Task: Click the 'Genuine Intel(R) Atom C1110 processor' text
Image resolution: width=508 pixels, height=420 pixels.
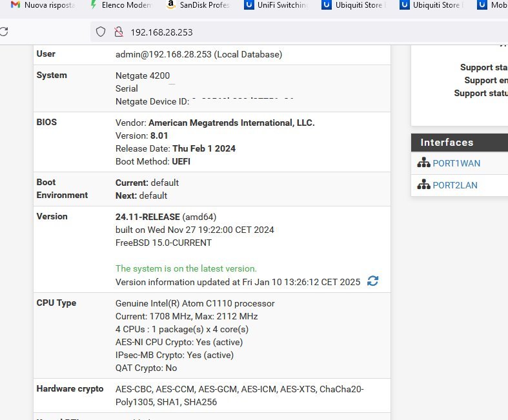Action: 195,303
